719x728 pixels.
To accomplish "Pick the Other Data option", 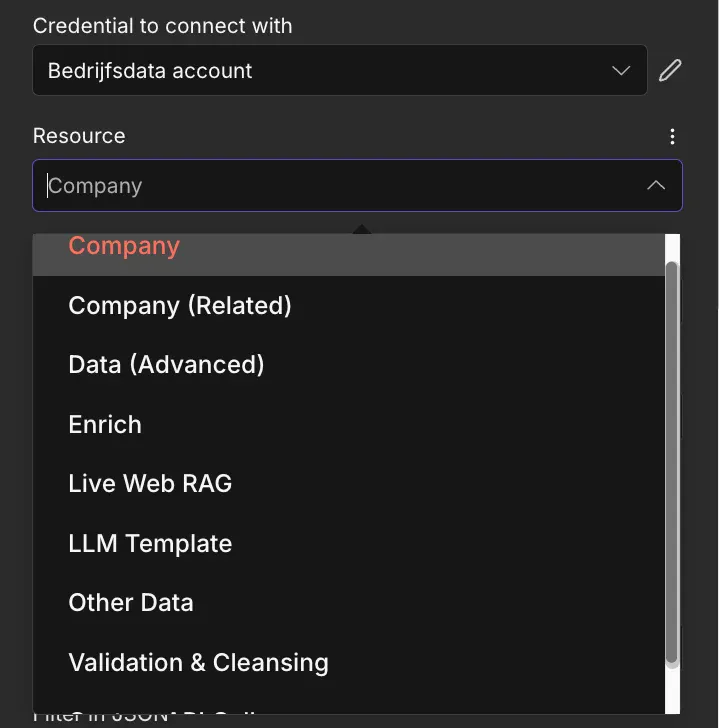I will 131,603.
